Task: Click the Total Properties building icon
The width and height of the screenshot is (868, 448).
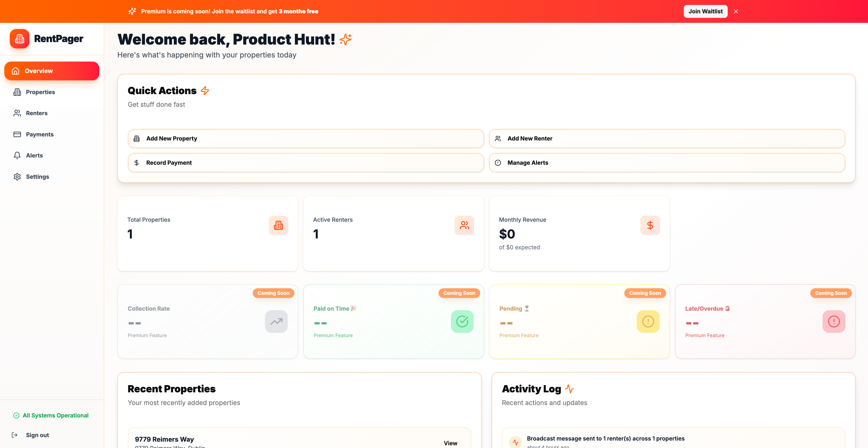Action: pyautogui.click(x=278, y=225)
